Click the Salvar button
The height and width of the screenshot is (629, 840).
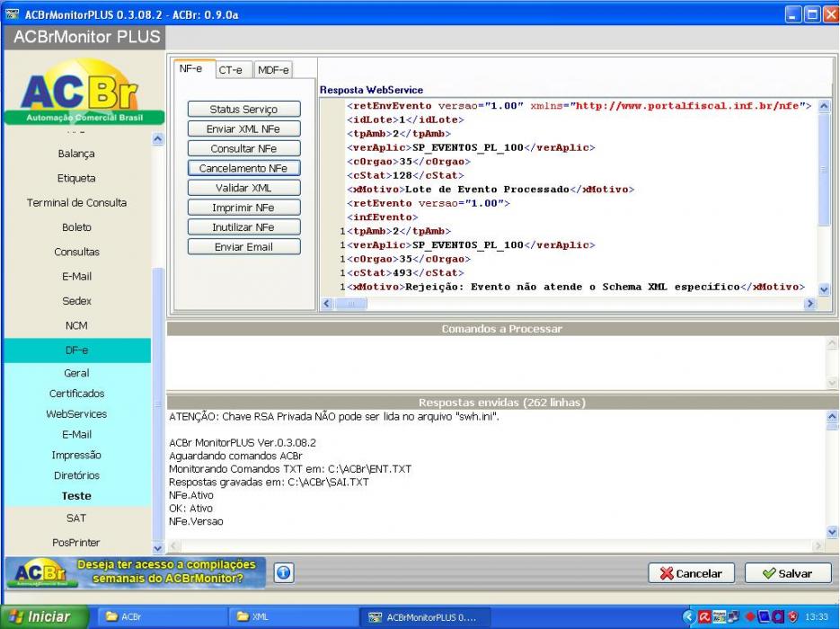pyautogui.click(x=788, y=573)
